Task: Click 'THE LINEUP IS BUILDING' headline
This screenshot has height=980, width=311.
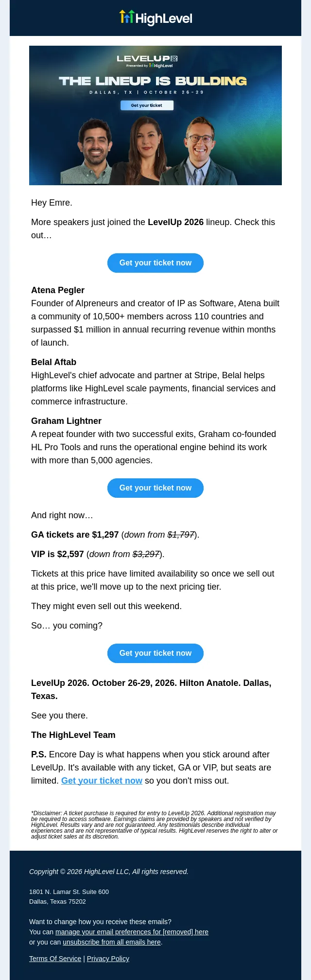Action: (x=153, y=81)
